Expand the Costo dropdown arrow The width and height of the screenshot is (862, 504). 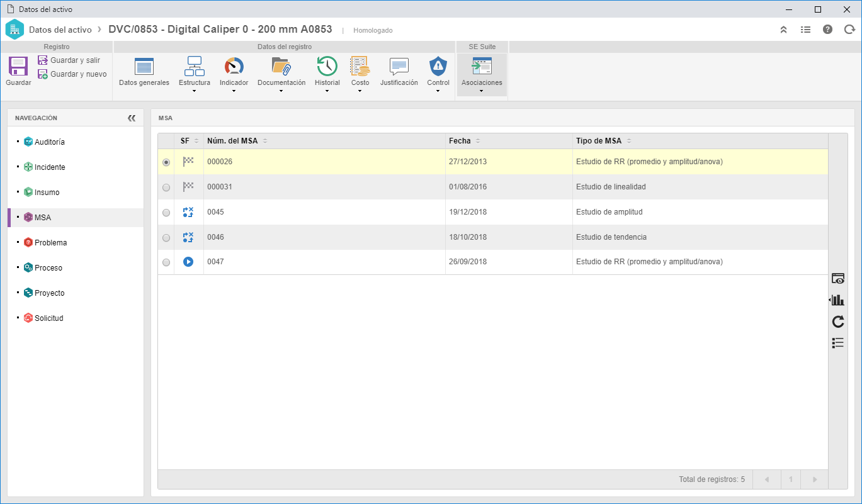(360, 91)
